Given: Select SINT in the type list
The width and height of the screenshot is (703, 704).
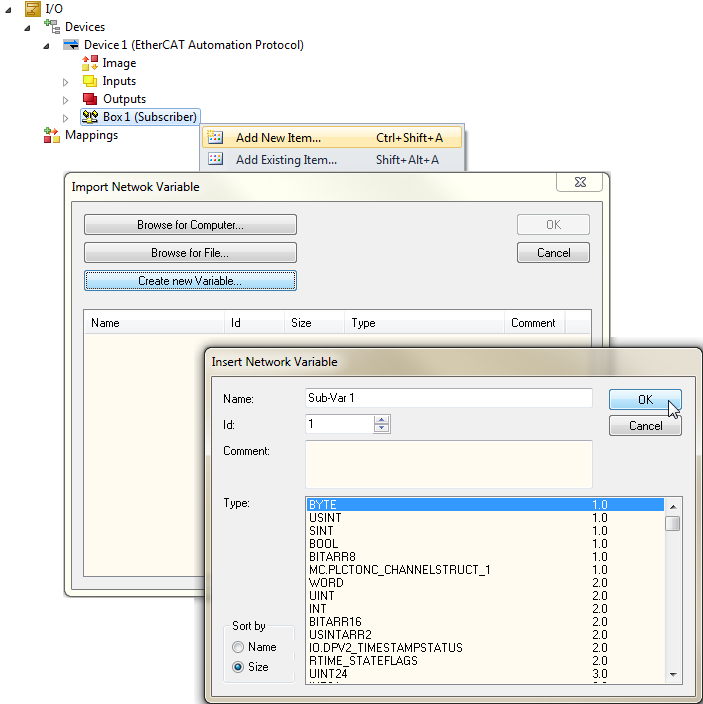Looking at the screenshot, I should pyautogui.click(x=485, y=531).
